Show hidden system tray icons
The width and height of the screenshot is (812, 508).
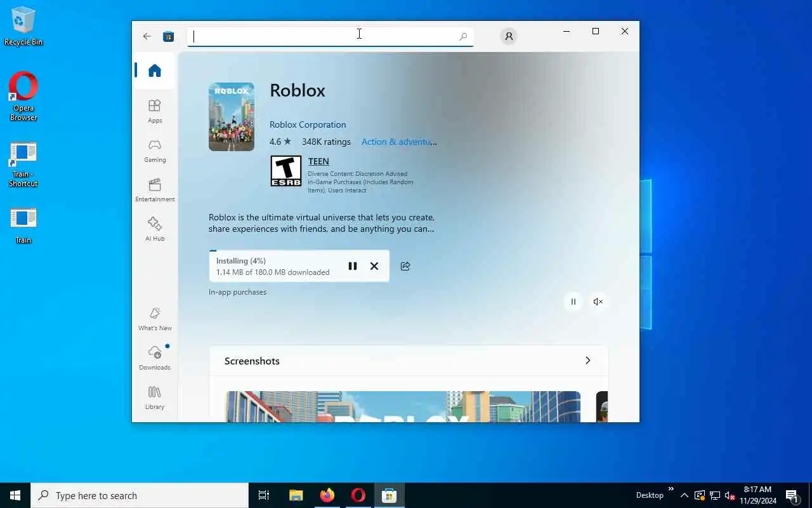[x=684, y=495]
